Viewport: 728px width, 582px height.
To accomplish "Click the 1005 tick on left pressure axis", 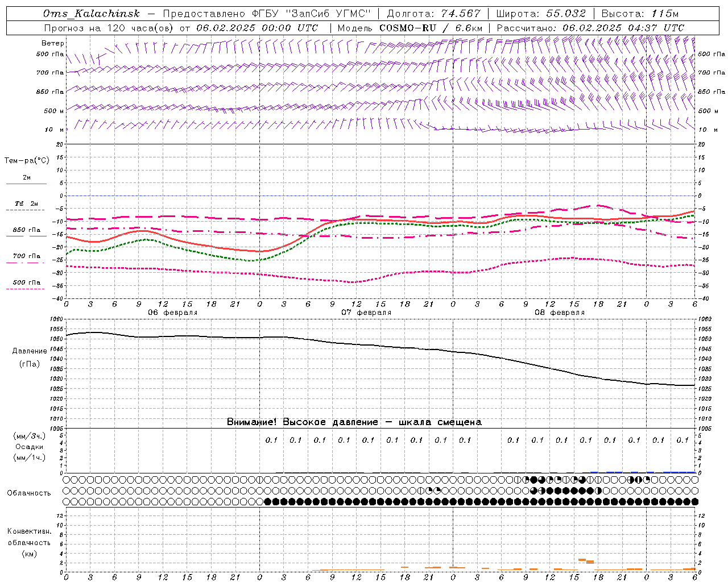I will click(x=57, y=429).
